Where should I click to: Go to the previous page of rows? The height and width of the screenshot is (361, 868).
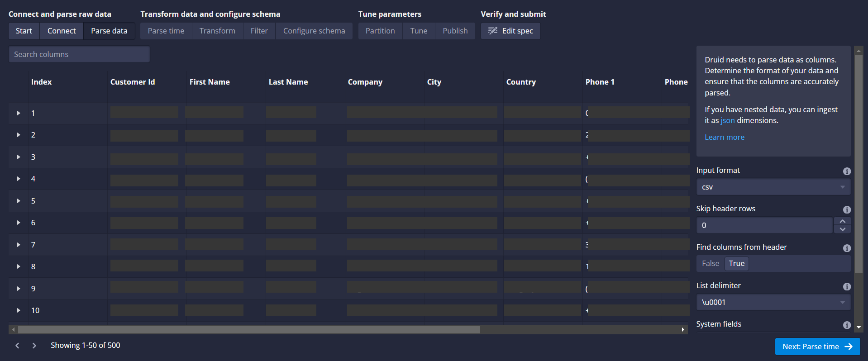point(17,346)
